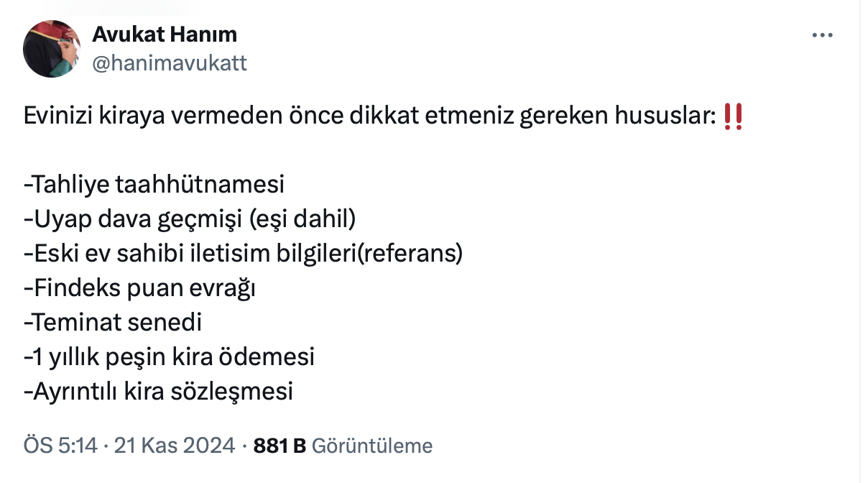This screenshot has height=483, width=868.
Task: Click the (eşi dahil) text
Action: coord(303,219)
